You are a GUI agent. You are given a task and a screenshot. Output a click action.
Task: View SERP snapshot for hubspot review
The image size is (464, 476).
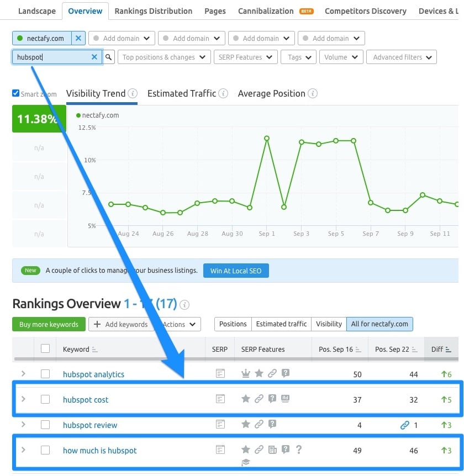(220, 424)
